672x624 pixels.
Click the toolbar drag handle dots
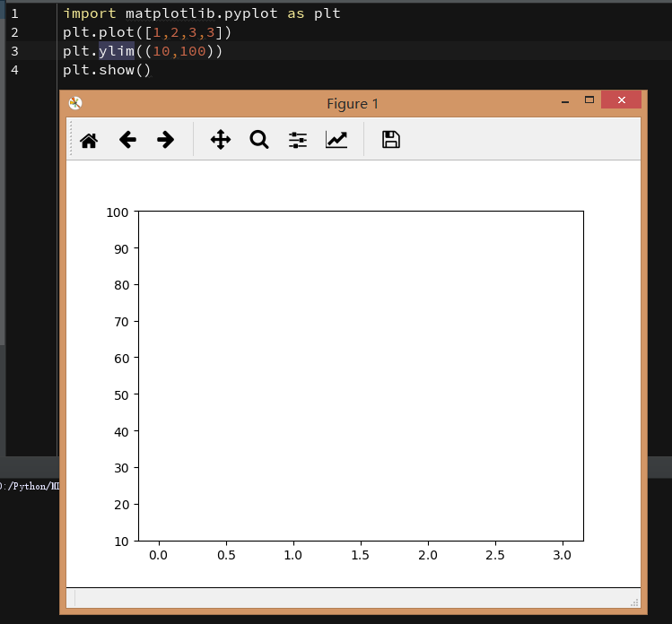[71, 139]
